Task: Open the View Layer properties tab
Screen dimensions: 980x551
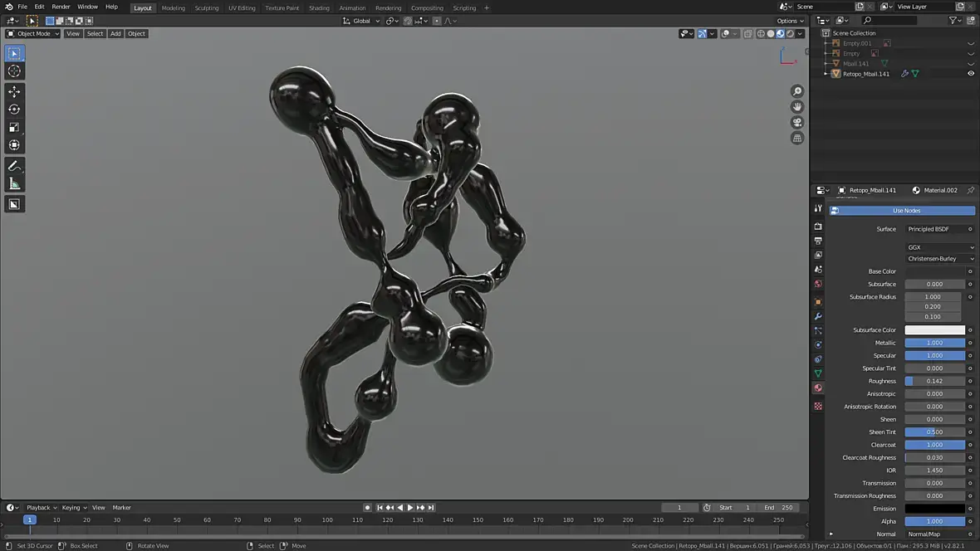Action: pyautogui.click(x=818, y=255)
